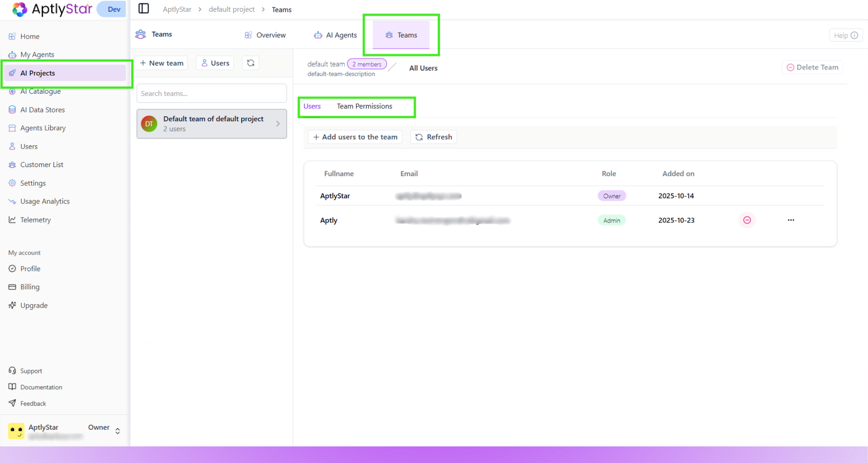Go to AptlyStar breadcrumb
Screen dimensions: 868x463
tap(177, 9)
